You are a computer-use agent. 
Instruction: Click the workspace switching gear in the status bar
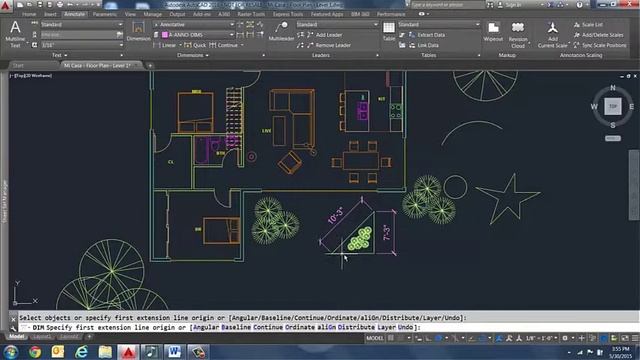[x=565, y=338]
